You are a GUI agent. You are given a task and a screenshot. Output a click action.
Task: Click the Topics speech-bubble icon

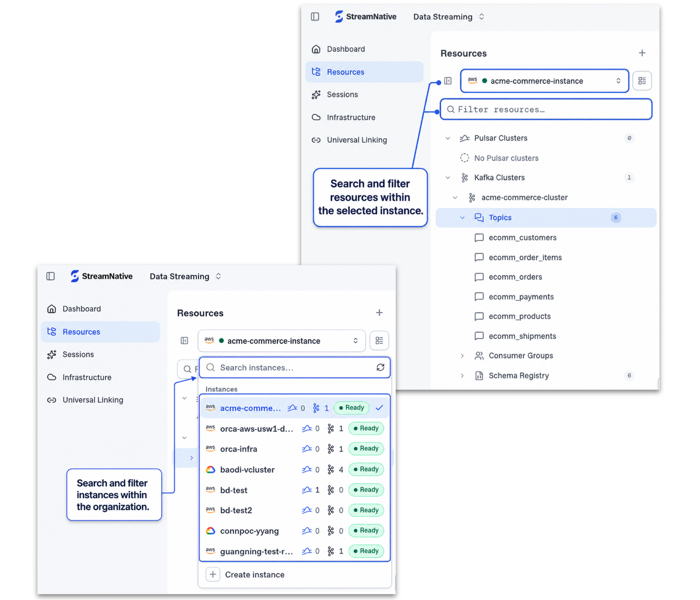pyautogui.click(x=479, y=217)
